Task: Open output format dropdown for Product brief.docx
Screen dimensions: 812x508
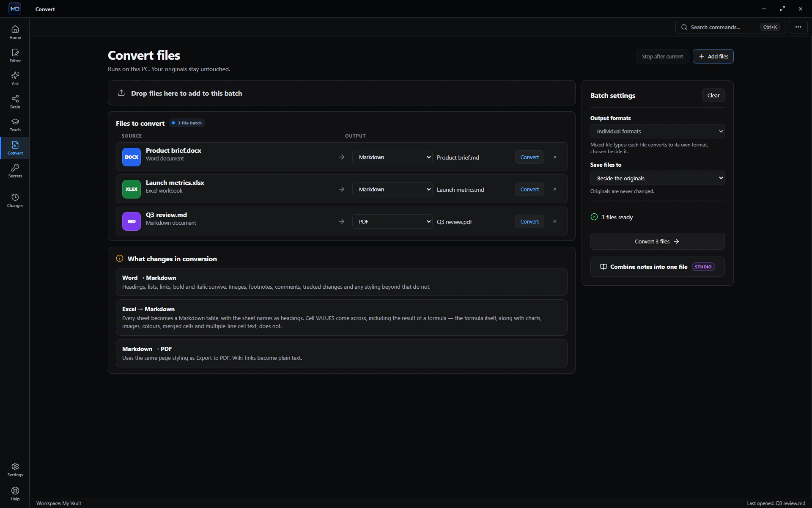Action: [392, 157]
